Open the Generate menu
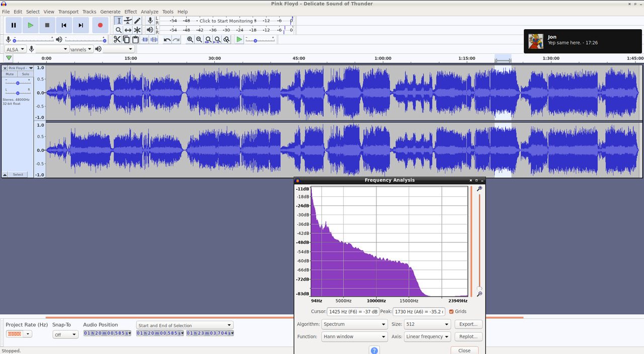 110,12
